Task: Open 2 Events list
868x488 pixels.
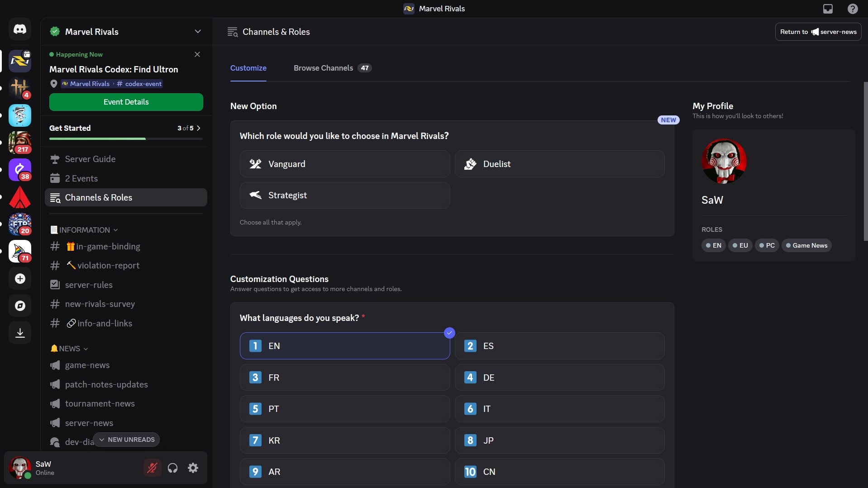Action: click(x=126, y=178)
